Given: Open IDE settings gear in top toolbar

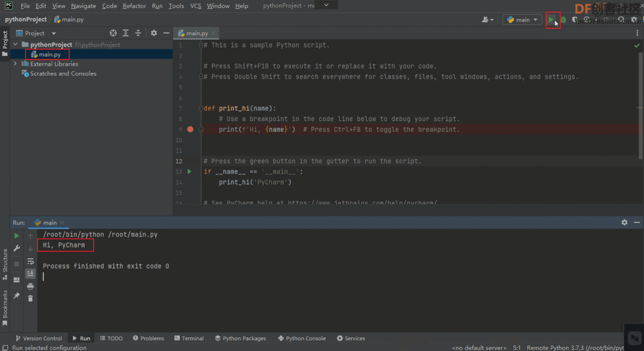Looking at the screenshot, I should pyautogui.click(x=634, y=19).
